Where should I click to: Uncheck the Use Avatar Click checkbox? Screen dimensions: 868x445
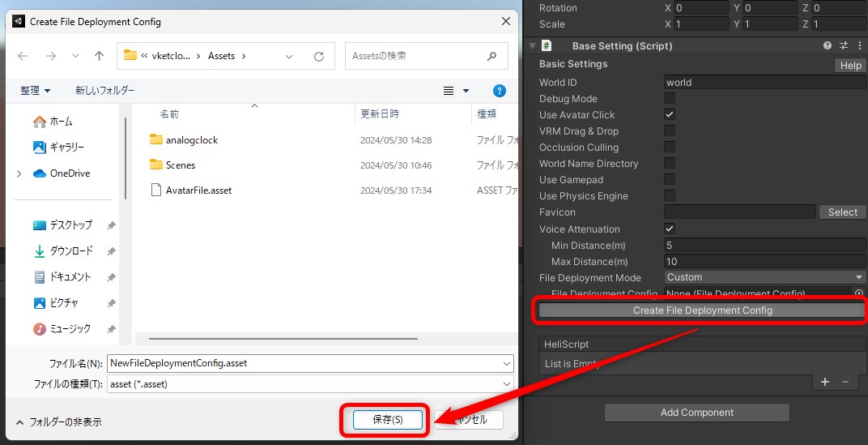[670, 115]
